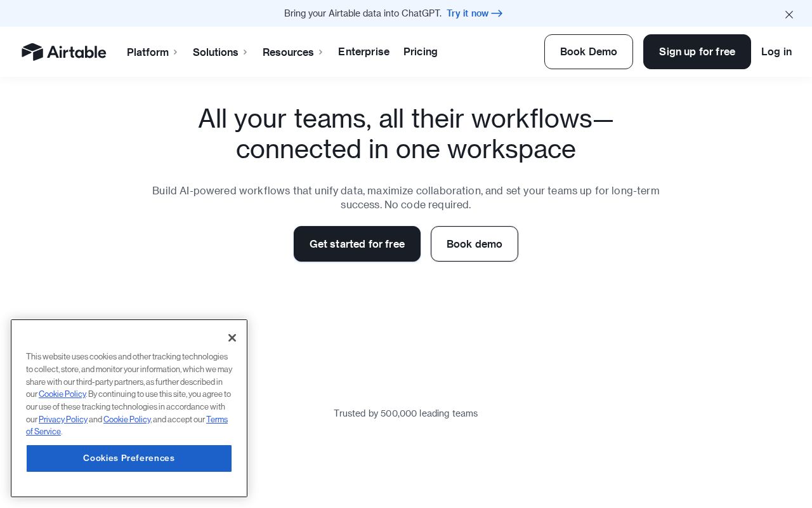Expand the Resources navigation dropdown
This screenshot has height=508, width=812.
pos(288,52)
